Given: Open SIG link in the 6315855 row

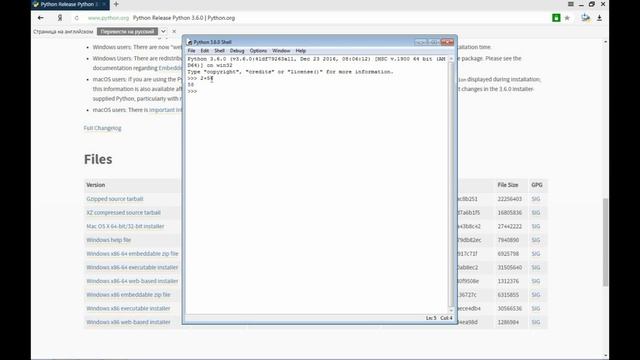Looking at the screenshot, I should [536, 295].
